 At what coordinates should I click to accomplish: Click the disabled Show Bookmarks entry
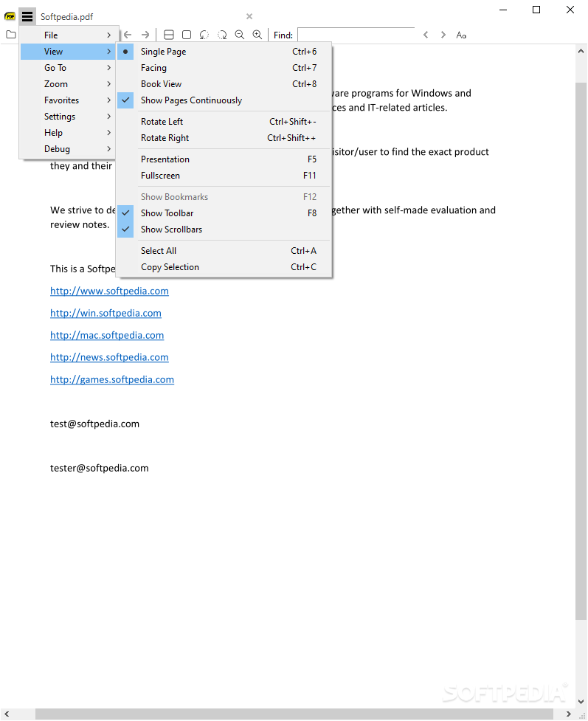224,197
